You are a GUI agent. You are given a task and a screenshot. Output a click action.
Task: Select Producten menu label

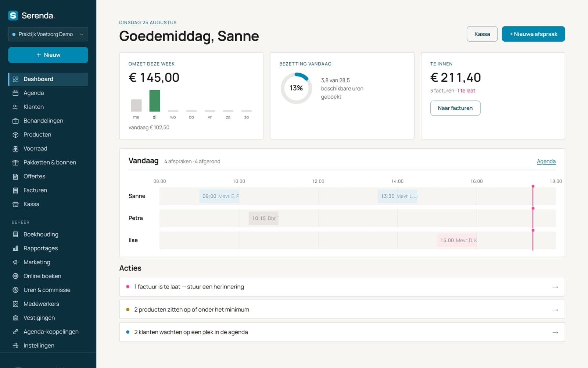tap(37, 135)
